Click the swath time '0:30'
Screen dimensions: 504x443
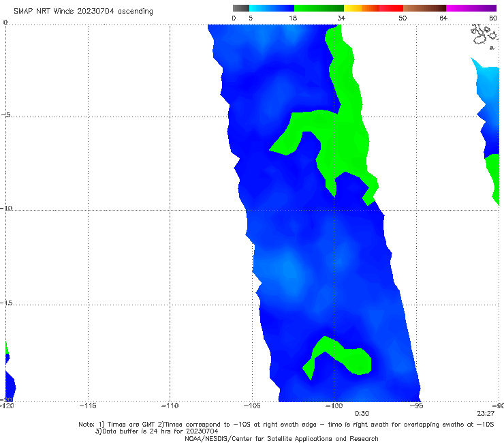(x=362, y=414)
